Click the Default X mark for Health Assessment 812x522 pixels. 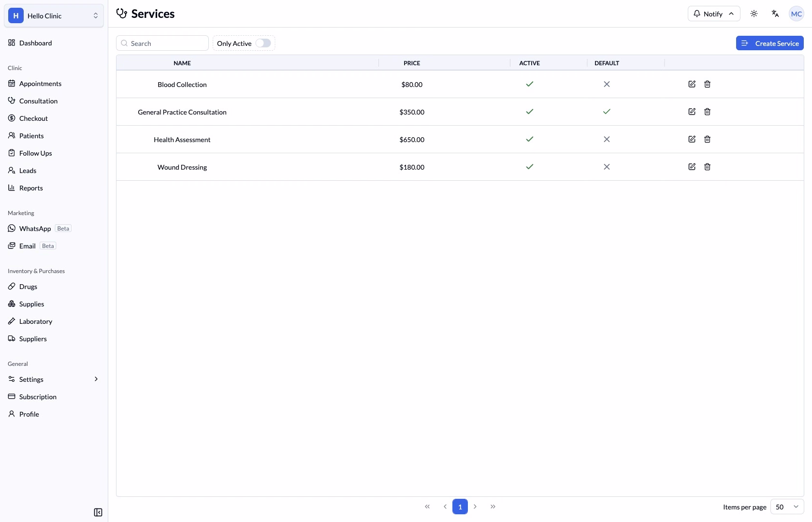tap(607, 139)
